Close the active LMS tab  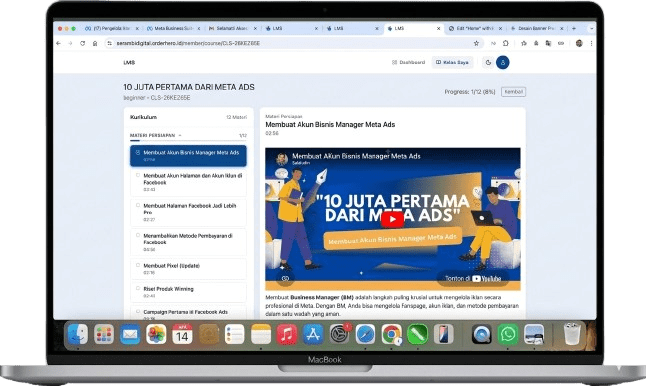[438, 28]
